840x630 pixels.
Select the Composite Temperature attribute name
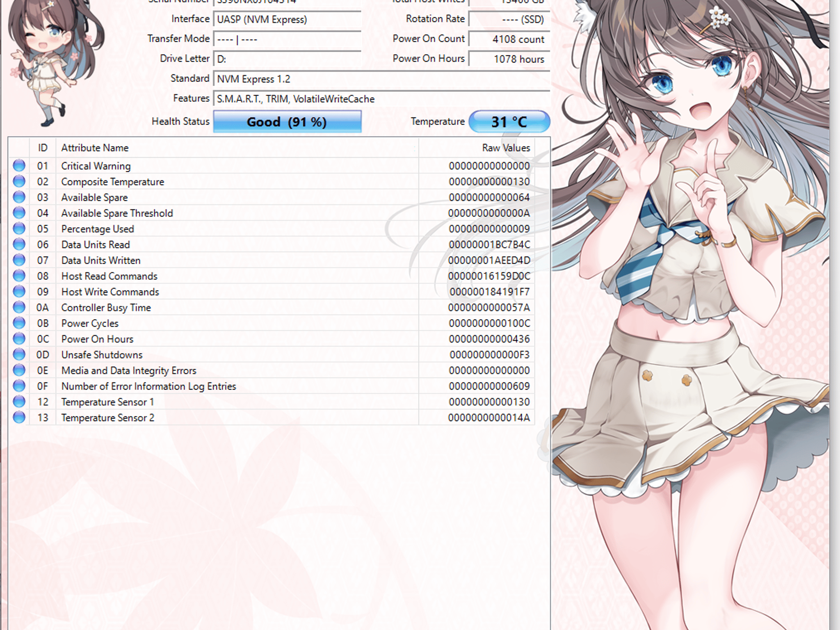[x=113, y=182]
